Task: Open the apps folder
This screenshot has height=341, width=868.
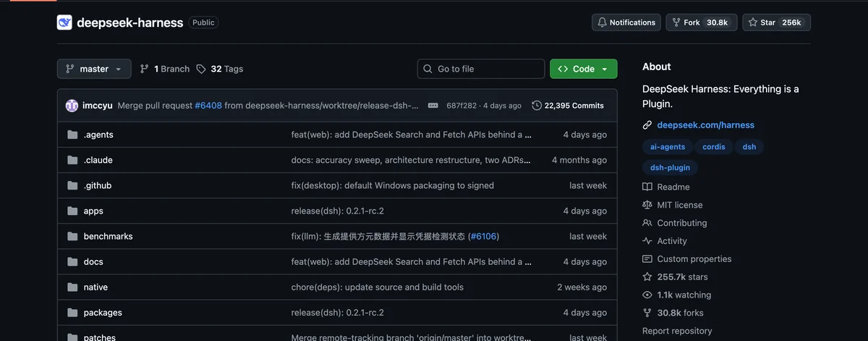Action: coord(93,211)
